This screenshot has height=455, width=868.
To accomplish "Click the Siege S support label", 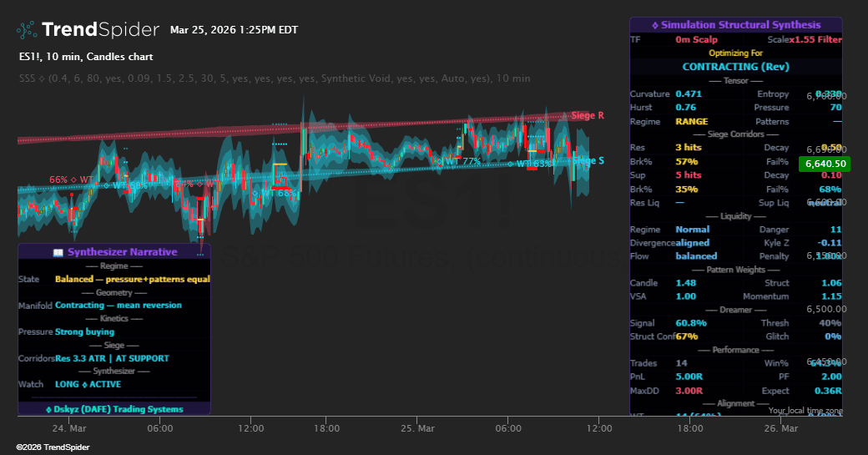I will (x=588, y=160).
